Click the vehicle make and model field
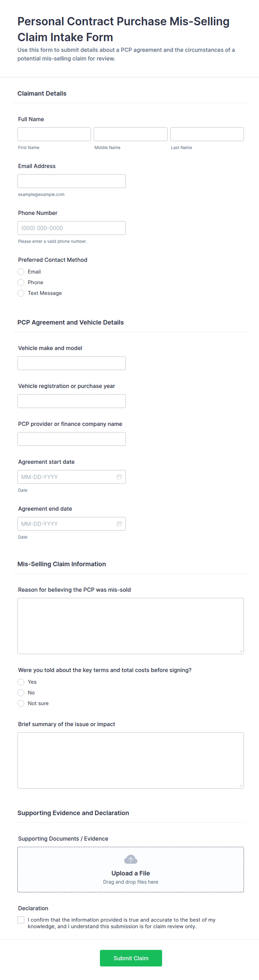The height and width of the screenshot is (980, 259). 71,363
